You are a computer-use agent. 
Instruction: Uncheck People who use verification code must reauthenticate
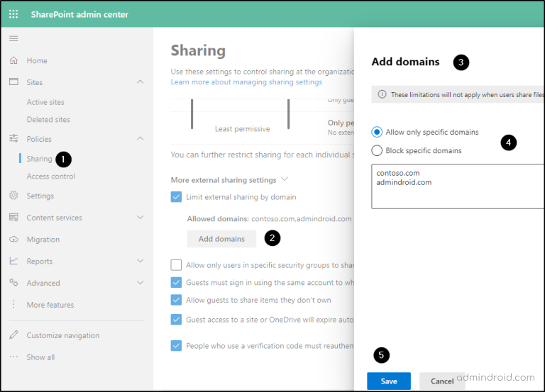(176, 345)
